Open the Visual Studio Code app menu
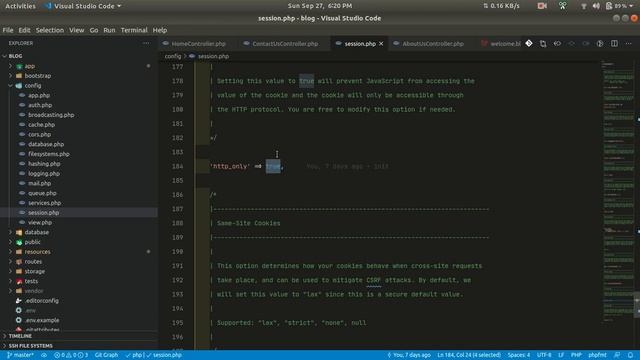Viewport: 640px width, 360px height. coord(83,6)
